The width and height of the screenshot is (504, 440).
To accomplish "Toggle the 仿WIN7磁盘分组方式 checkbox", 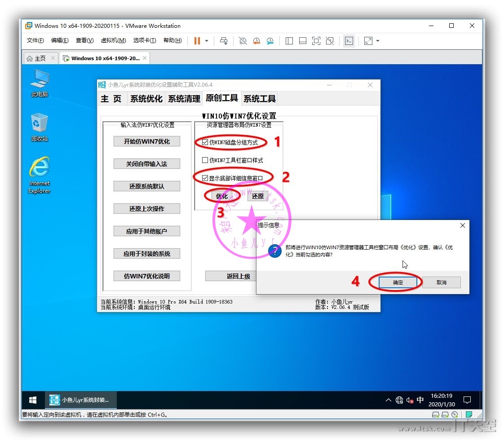I will tap(205, 142).
